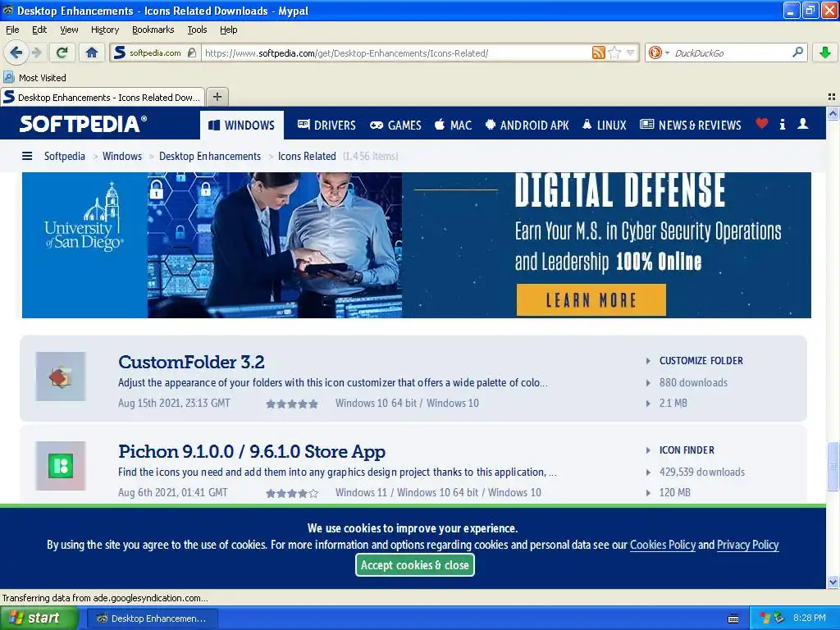Open the Cookies Policy link

(663, 545)
